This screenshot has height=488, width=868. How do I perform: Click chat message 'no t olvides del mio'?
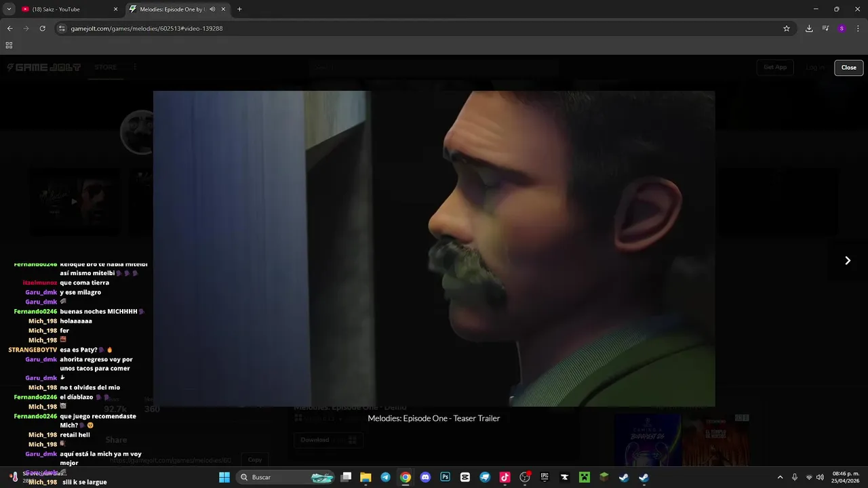(x=90, y=388)
